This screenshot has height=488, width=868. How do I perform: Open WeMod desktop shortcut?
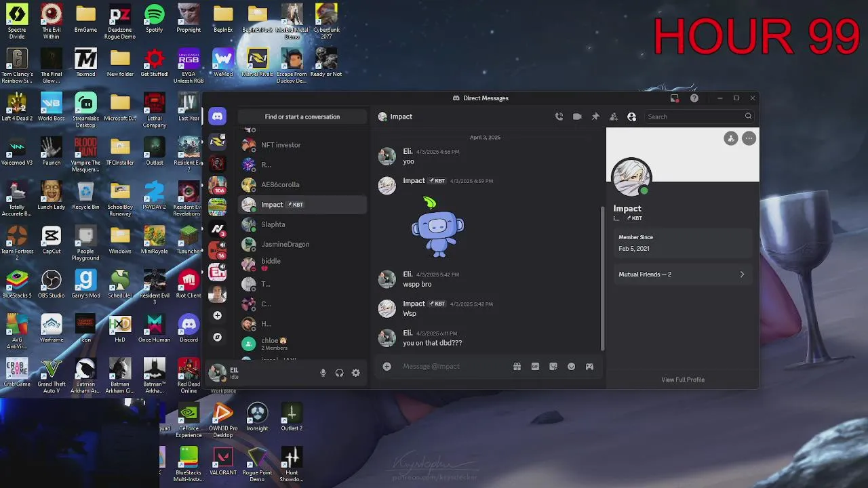[x=222, y=63]
